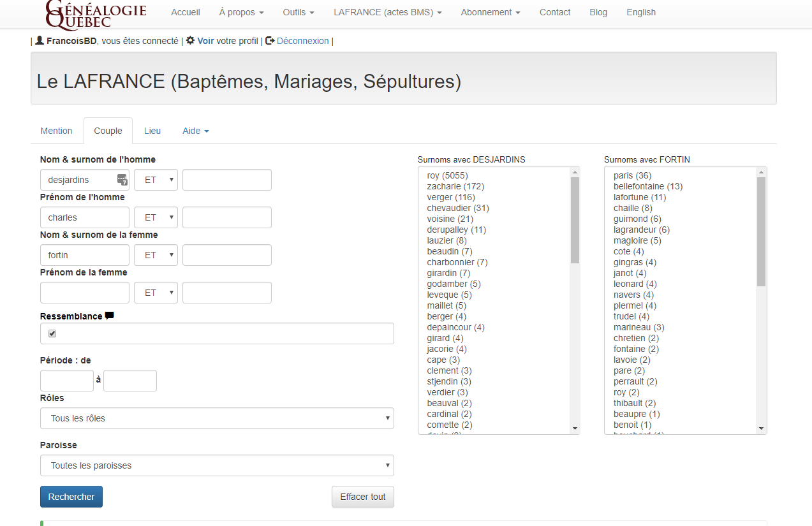Open the Paroisse dropdown showing Toutes les paroisses
The width and height of the screenshot is (812, 526).
point(217,465)
